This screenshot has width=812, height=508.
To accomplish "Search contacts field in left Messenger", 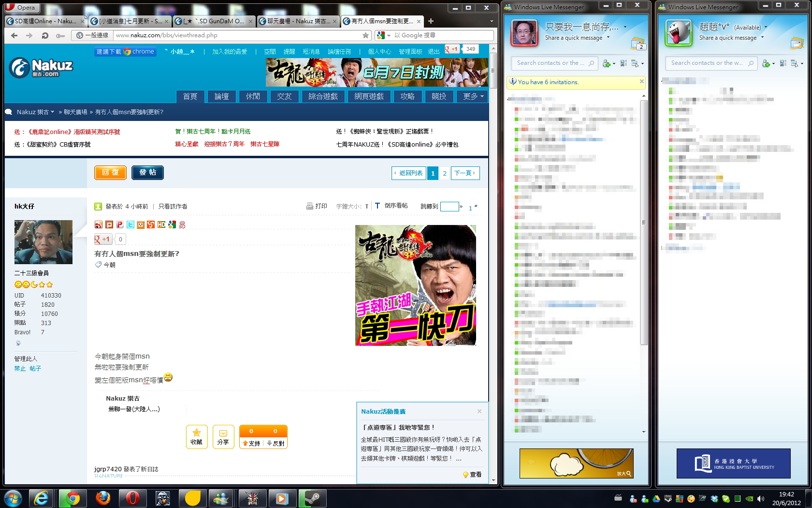I will (x=555, y=63).
